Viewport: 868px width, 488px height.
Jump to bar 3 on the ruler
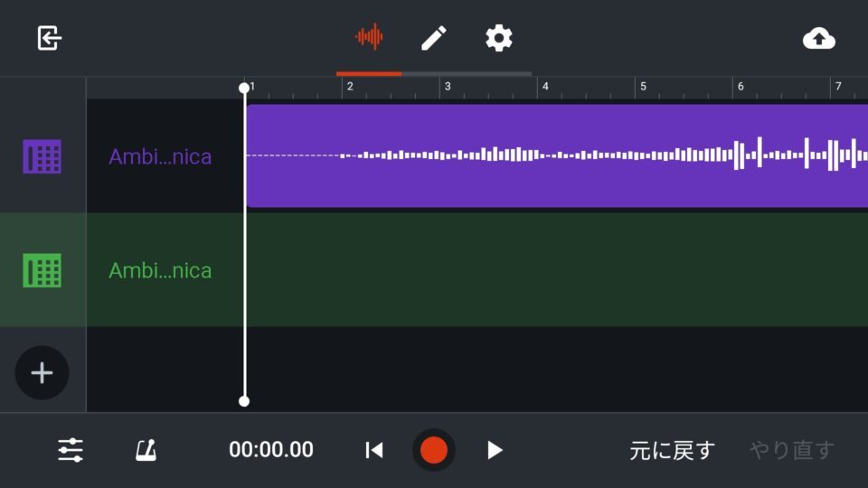[448, 87]
